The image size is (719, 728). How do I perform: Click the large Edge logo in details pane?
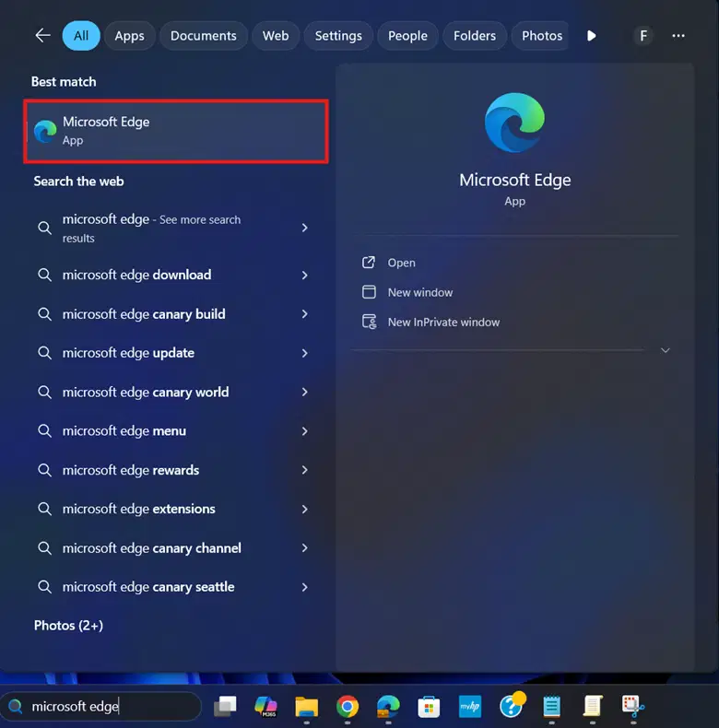point(514,123)
